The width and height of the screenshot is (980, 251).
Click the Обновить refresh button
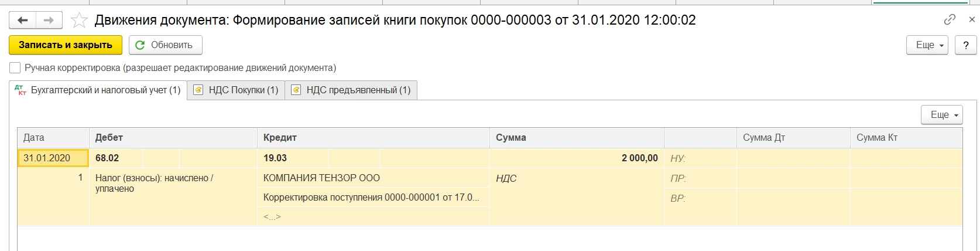click(x=165, y=45)
